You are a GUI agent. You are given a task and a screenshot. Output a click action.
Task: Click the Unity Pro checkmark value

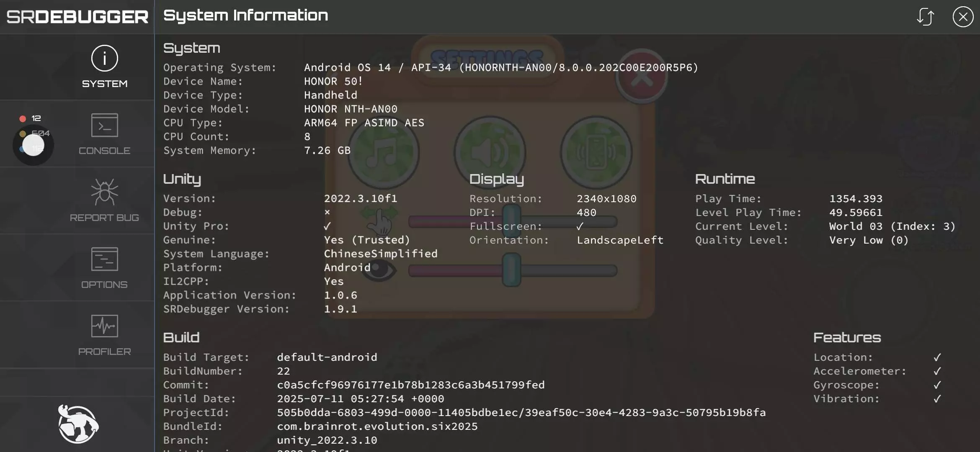point(327,226)
